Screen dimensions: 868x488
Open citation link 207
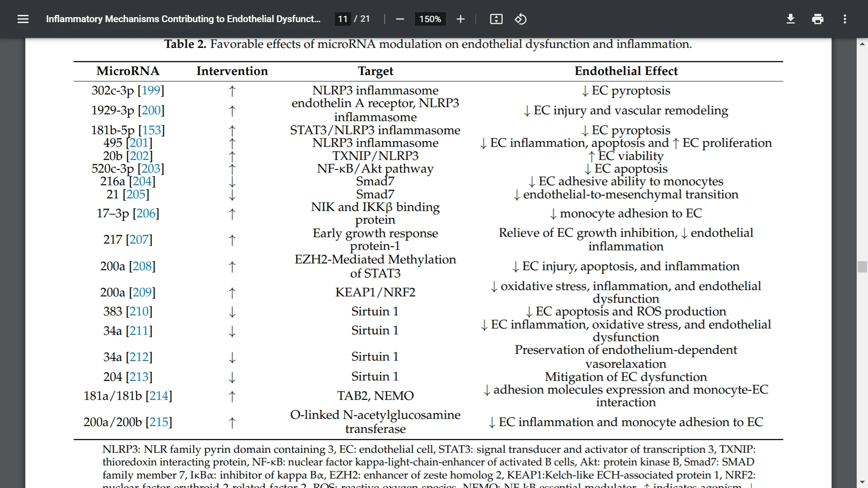139,239
